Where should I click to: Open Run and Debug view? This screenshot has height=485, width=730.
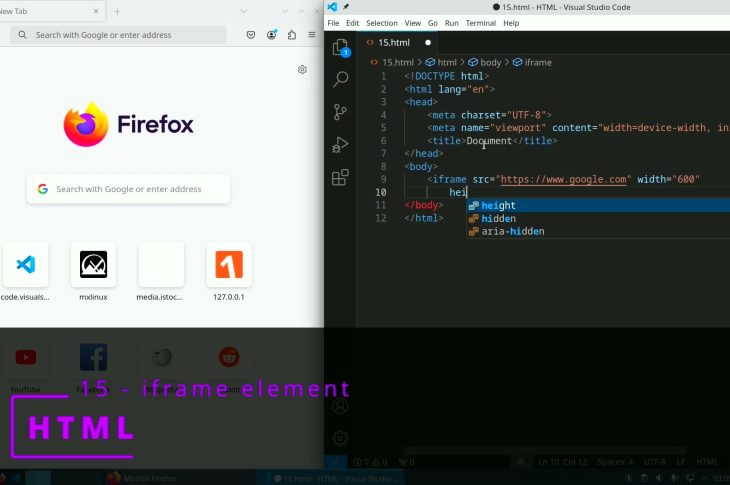coord(340,145)
